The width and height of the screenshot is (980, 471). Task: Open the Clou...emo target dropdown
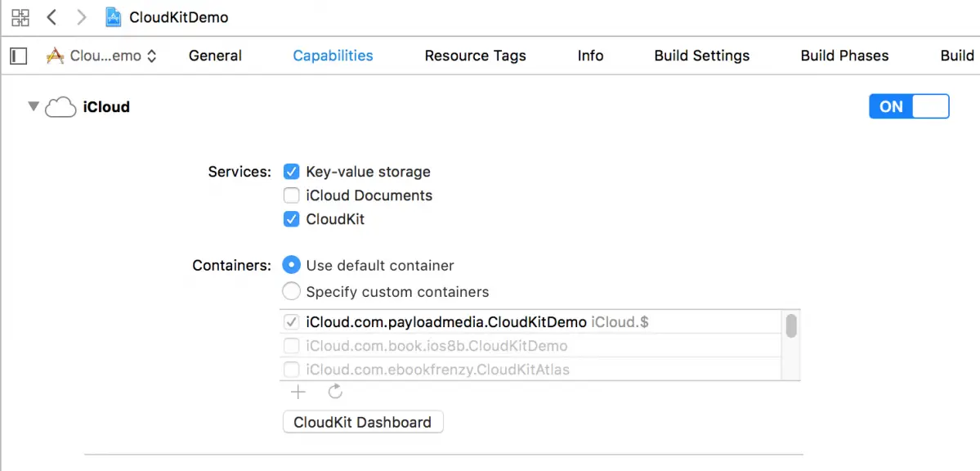102,56
